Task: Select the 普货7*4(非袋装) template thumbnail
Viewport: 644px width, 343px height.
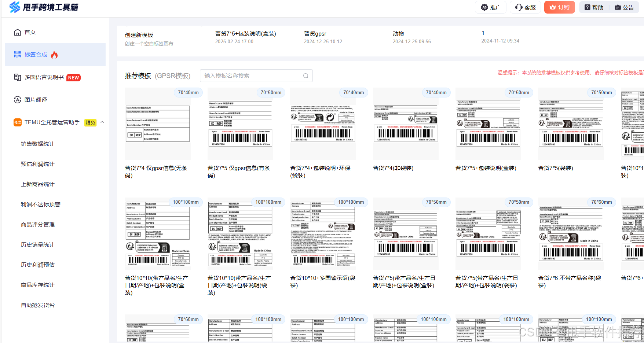Action: 406,124
